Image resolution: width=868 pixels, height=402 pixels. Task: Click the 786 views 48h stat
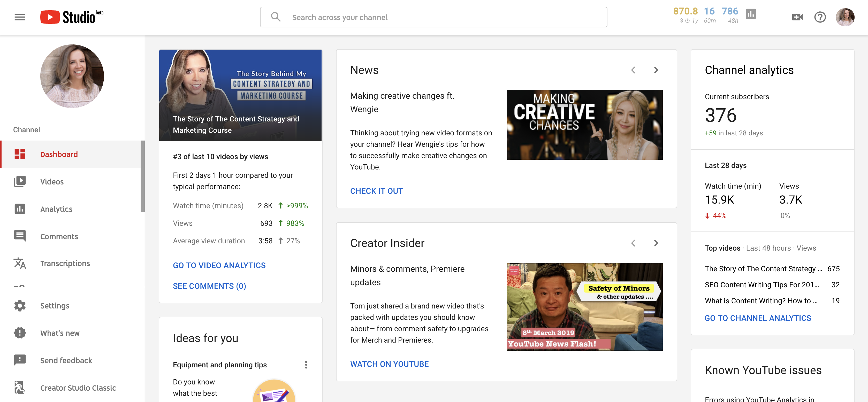pyautogui.click(x=730, y=15)
